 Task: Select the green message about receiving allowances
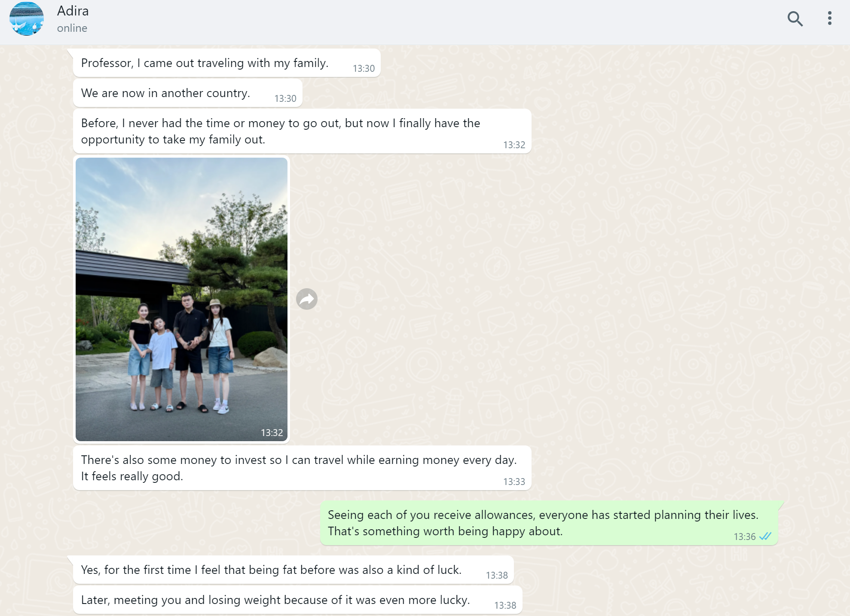(549, 523)
